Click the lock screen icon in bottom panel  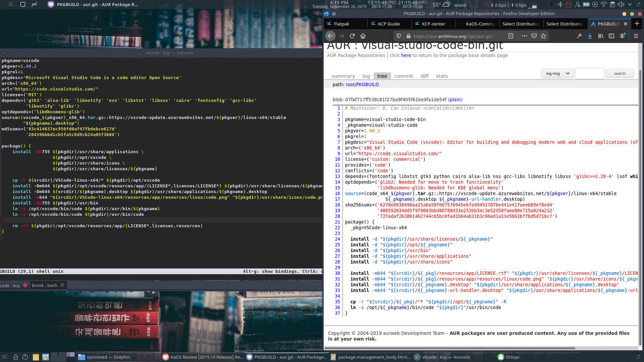pyautogui.click(x=16, y=357)
